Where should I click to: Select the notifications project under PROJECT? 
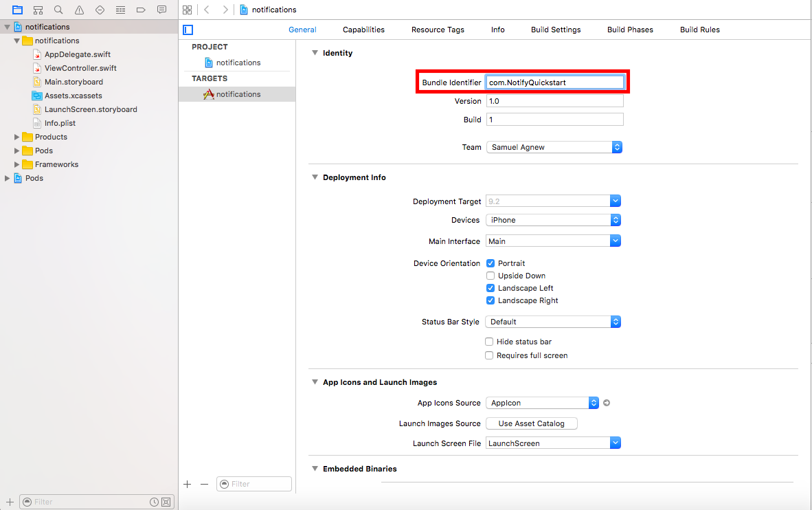[x=237, y=63]
